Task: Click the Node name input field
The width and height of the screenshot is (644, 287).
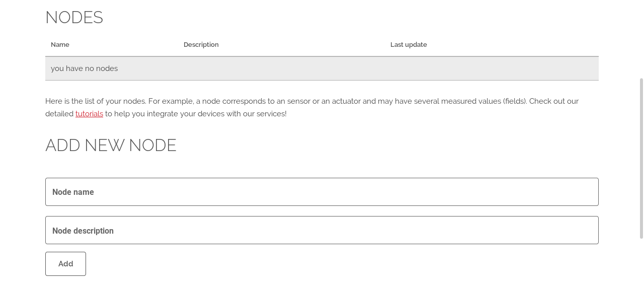Action: pyautogui.click(x=322, y=192)
